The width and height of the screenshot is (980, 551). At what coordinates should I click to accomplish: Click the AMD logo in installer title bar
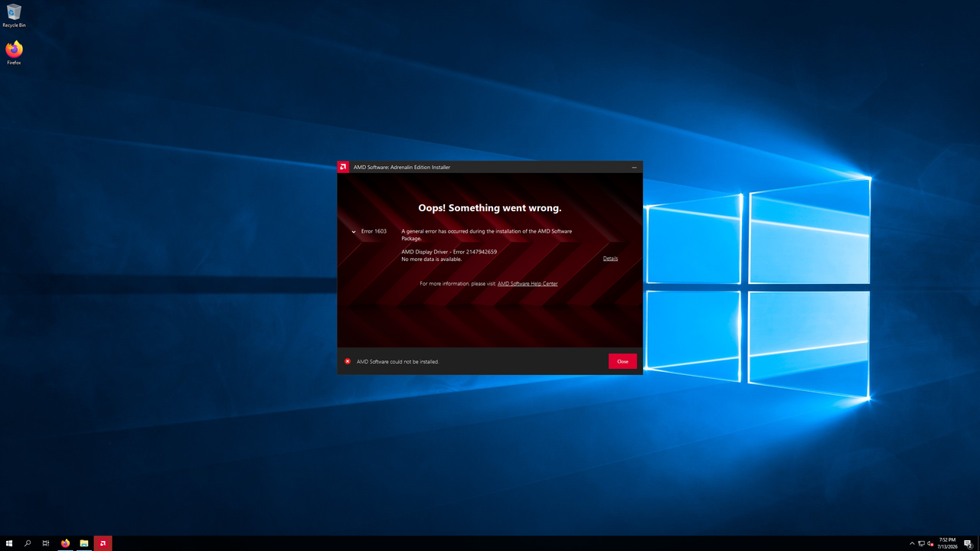click(343, 167)
